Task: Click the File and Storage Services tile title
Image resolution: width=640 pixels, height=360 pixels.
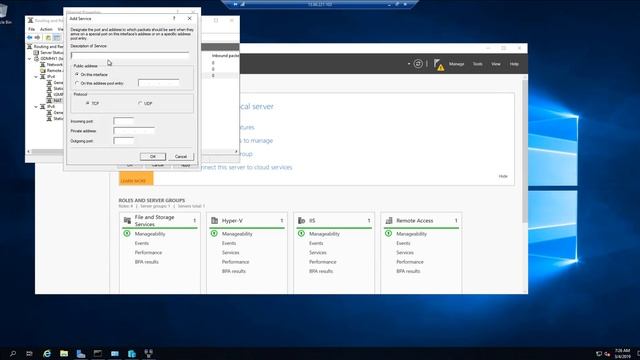Action: tap(154, 221)
